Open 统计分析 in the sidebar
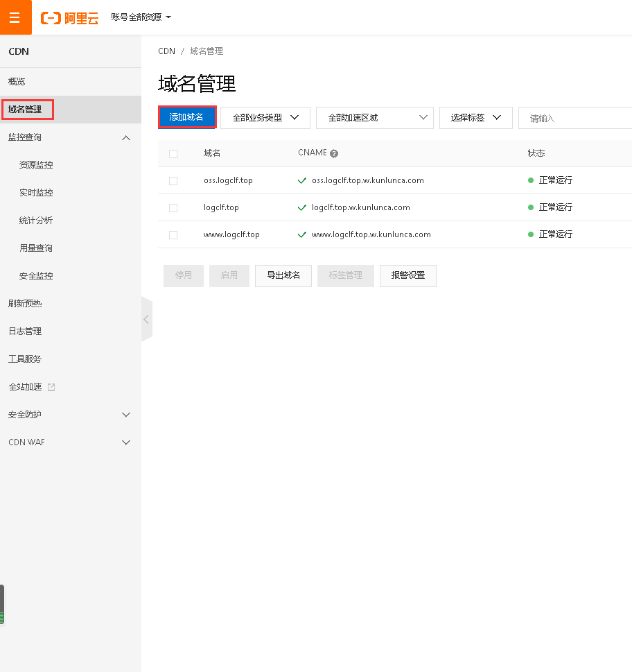Viewport: 632px width, 672px height. [36, 221]
